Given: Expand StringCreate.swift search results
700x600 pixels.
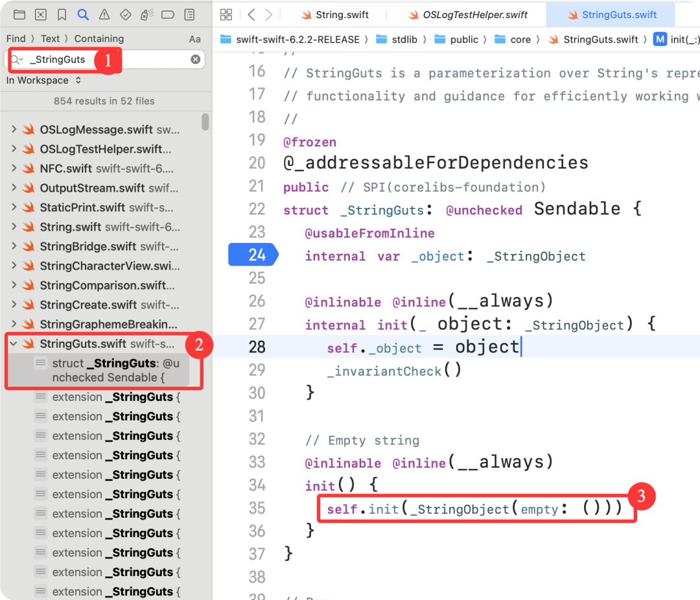Looking at the screenshot, I should pyautogui.click(x=14, y=305).
